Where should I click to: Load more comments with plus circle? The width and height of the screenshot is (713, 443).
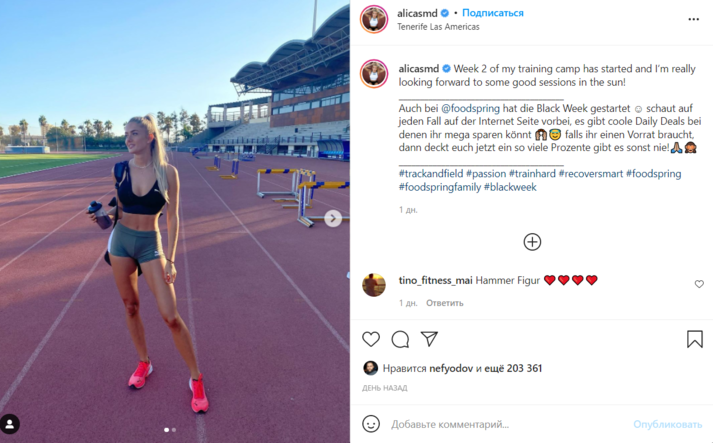[532, 242]
